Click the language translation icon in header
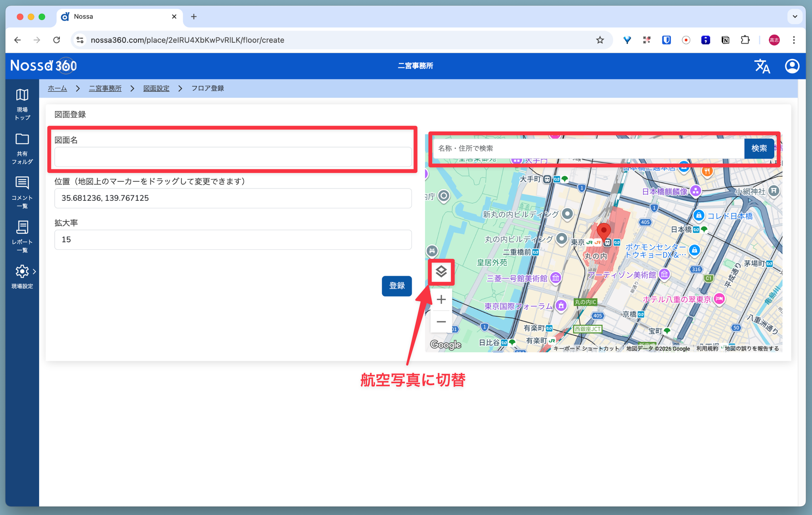 pos(762,66)
